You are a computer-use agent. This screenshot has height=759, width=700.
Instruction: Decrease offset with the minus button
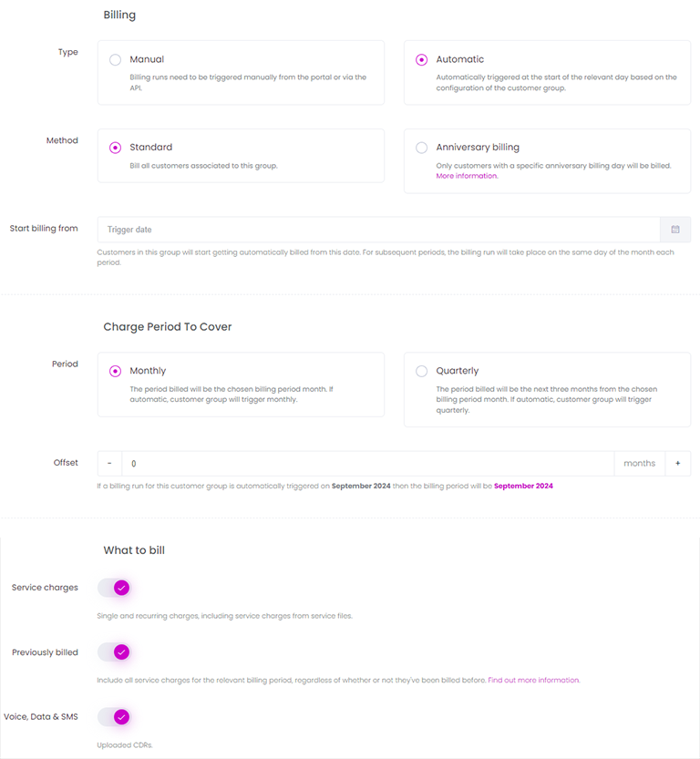coord(110,463)
